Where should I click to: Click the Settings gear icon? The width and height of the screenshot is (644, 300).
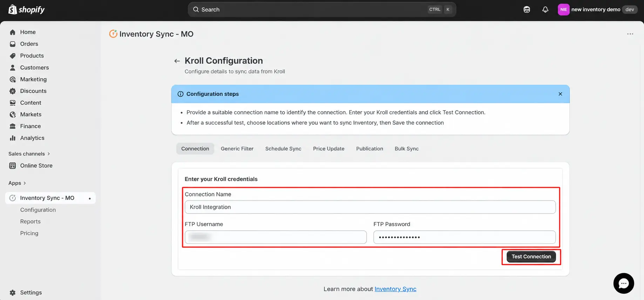tap(13, 293)
